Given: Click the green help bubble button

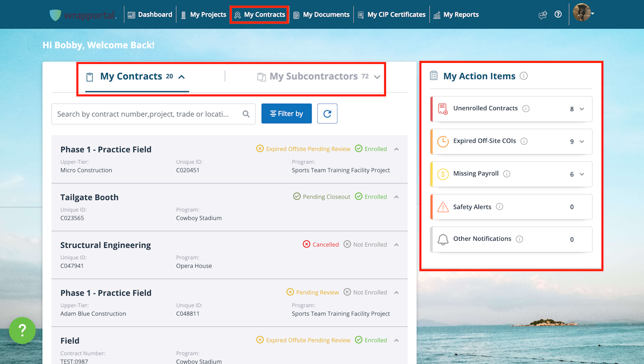Looking at the screenshot, I should point(22,330).
